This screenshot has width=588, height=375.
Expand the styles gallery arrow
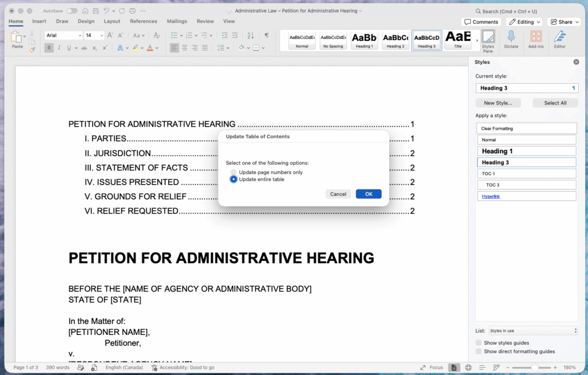[477, 40]
